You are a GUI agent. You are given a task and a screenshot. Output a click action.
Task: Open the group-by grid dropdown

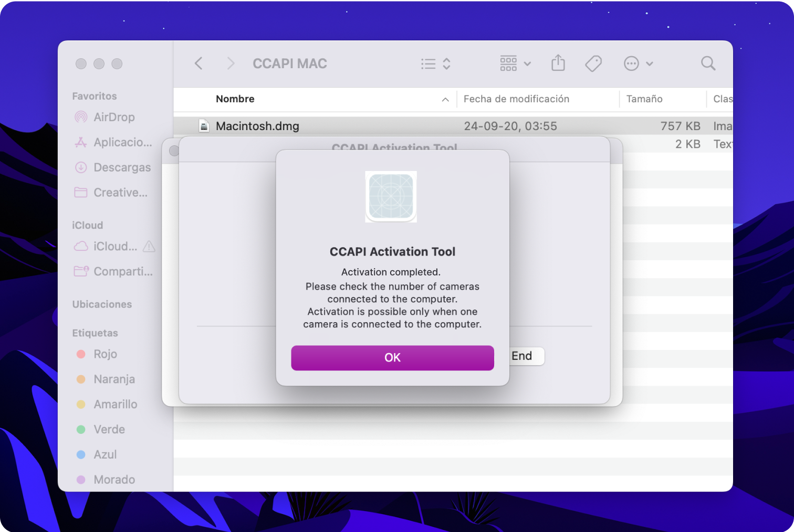pos(515,63)
